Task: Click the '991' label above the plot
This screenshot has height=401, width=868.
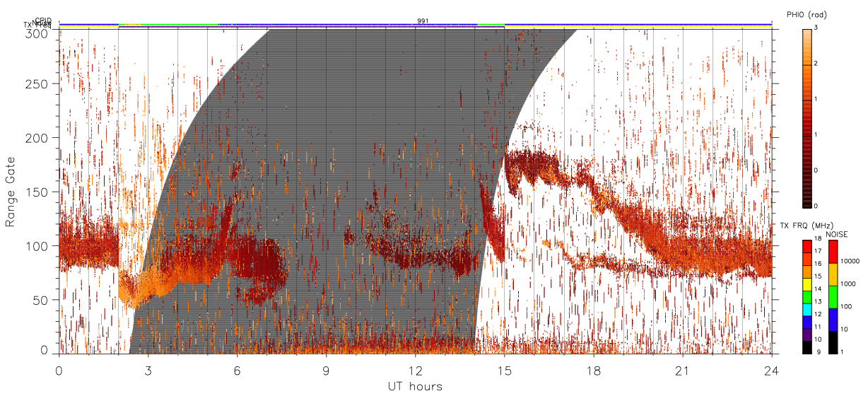Action: [423, 21]
